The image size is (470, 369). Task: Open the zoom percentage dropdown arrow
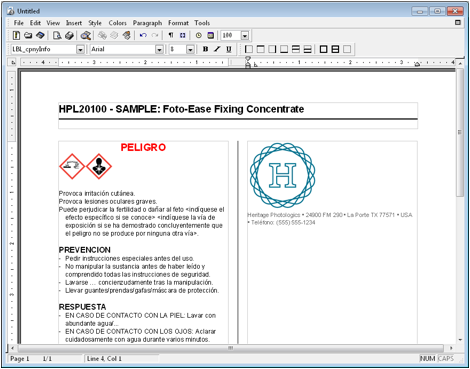tap(245, 36)
